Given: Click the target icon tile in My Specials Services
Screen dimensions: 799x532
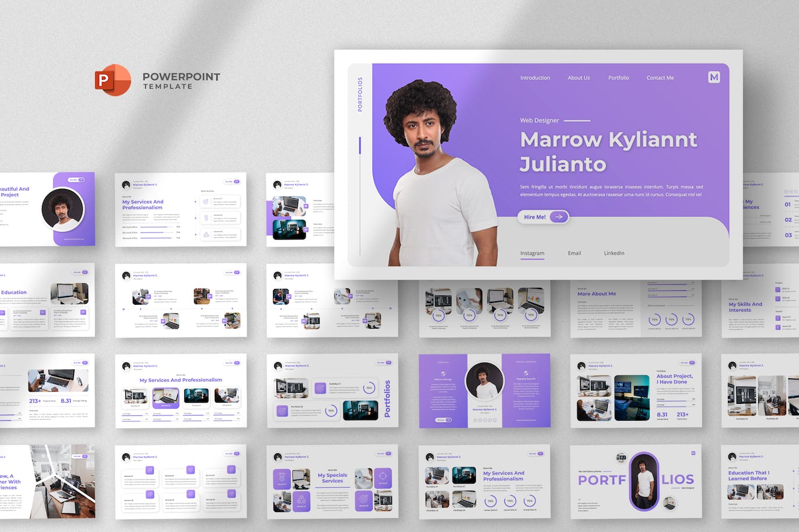Looking at the screenshot, I should tap(363, 499).
